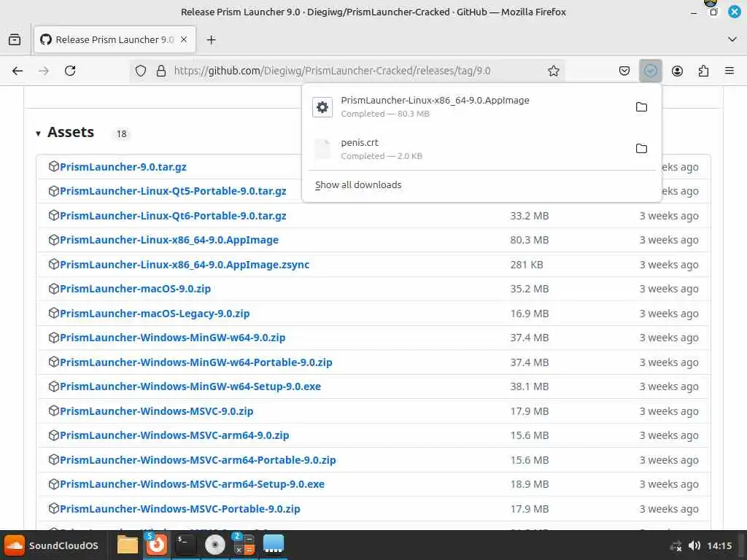Download PrismLauncher-Windows-MSVC-arm64-9.0.zip
The width and height of the screenshot is (747, 560).
174,436
